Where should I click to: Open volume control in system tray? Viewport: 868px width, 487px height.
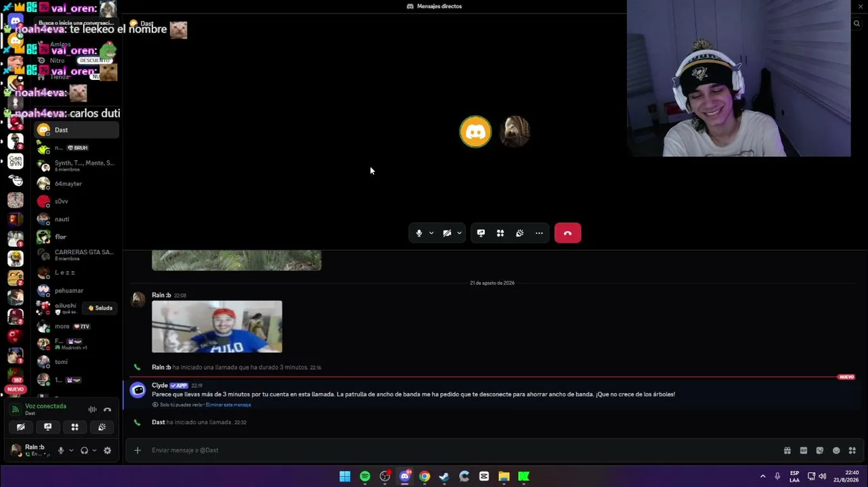(x=823, y=476)
